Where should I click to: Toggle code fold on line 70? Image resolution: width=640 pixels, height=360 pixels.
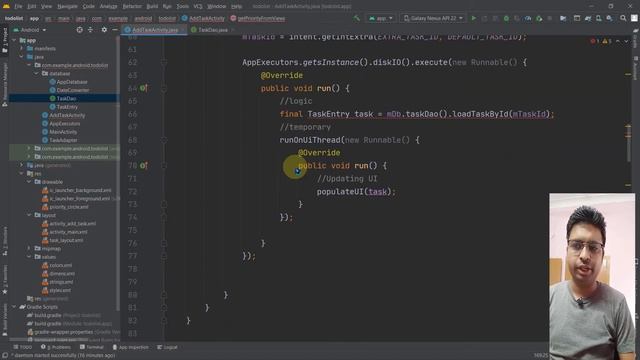pos(164,165)
